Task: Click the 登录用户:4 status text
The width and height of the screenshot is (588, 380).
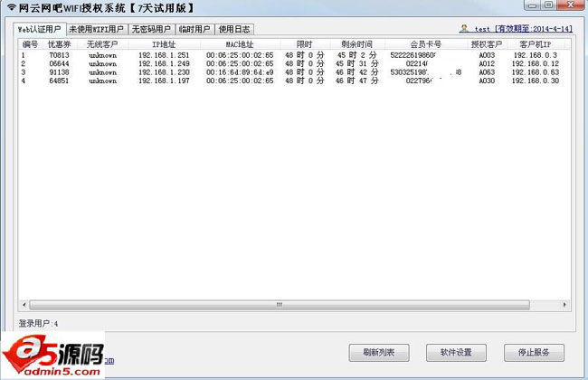Action: pos(38,323)
